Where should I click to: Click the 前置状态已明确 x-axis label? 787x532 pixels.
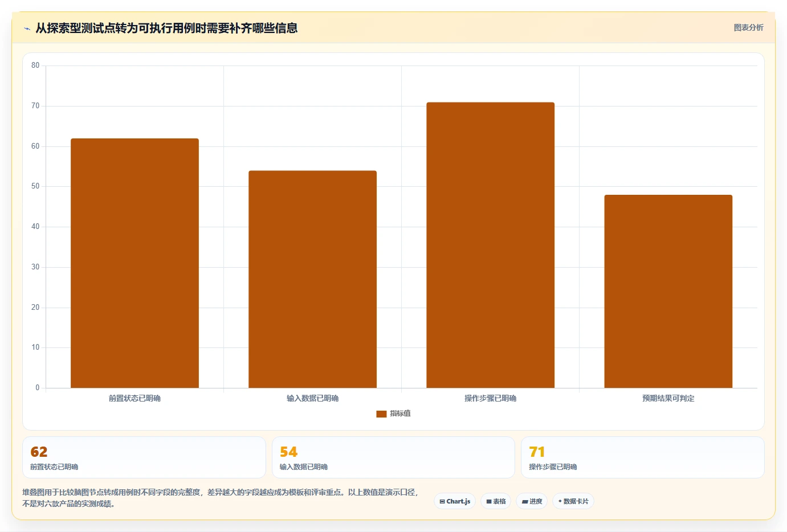coord(134,398)
